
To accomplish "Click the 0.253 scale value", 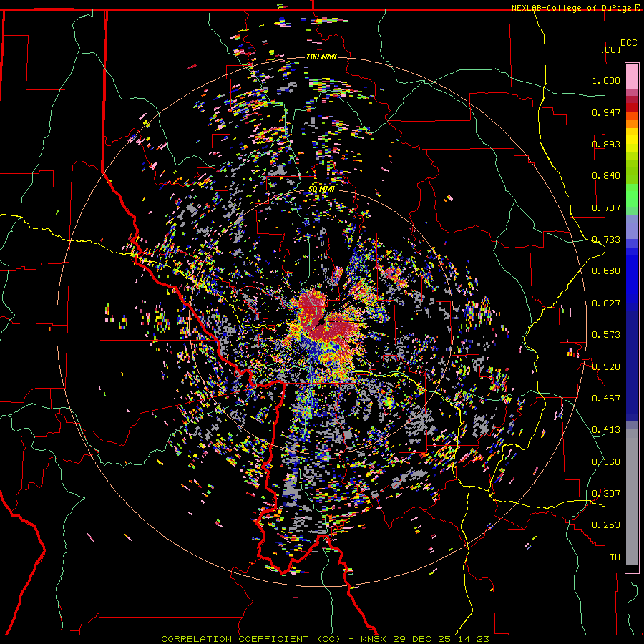I will tap(606, 525).
